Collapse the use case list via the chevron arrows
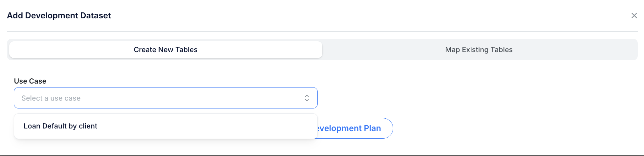 coord(307,98)
